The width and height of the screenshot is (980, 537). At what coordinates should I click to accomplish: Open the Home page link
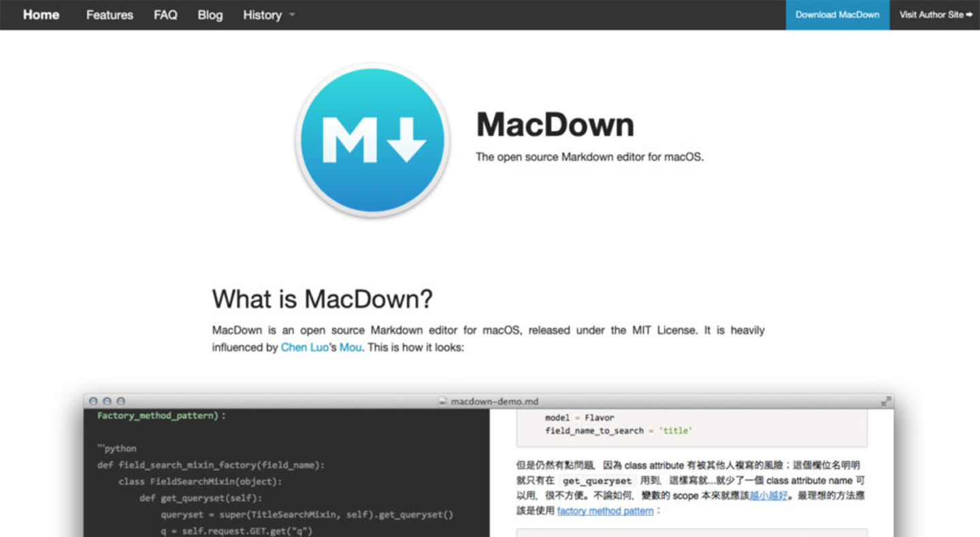(41, 15)
